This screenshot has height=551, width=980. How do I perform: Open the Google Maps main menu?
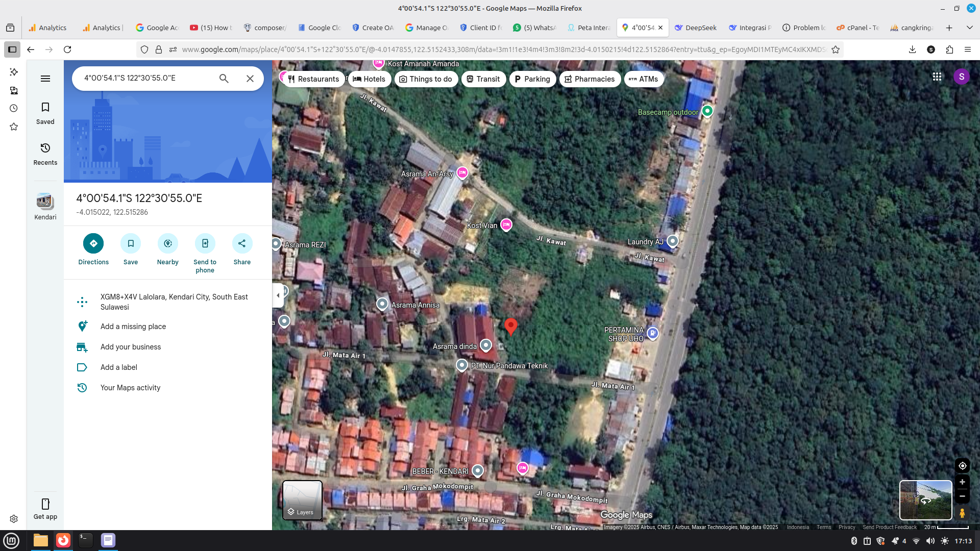(45, 78)
